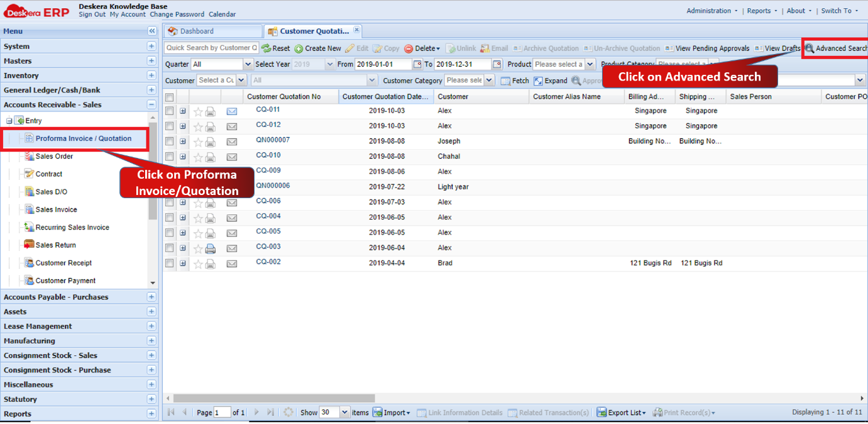
Task: Collapse the Entry tree node
Action: point(9,121)
